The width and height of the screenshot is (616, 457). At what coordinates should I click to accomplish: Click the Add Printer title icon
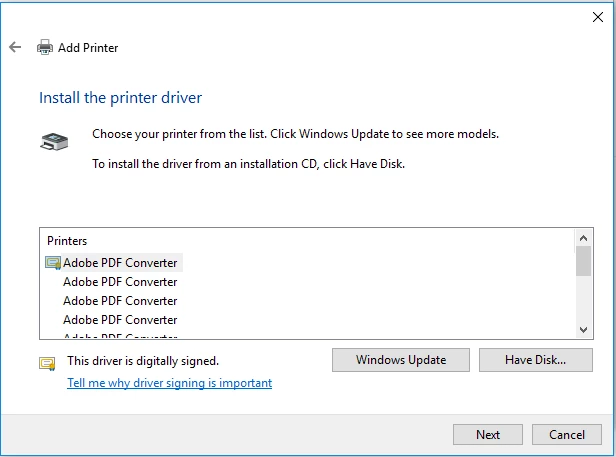[45, 48]
